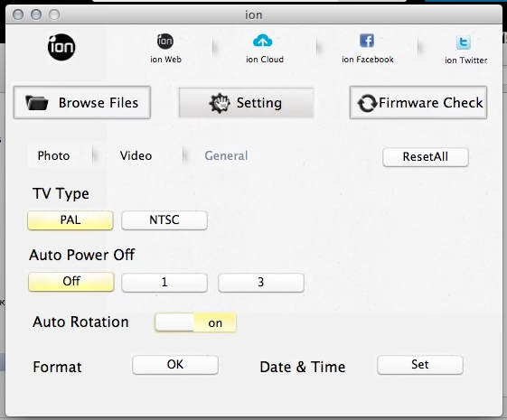The height and width of the screenshot is (420, 507).
Task: Click the ResetAll button
Action: (426, 157)
